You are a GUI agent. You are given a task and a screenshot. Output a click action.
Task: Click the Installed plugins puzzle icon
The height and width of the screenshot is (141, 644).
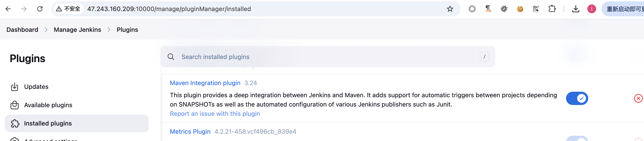[x=15, y=123]
